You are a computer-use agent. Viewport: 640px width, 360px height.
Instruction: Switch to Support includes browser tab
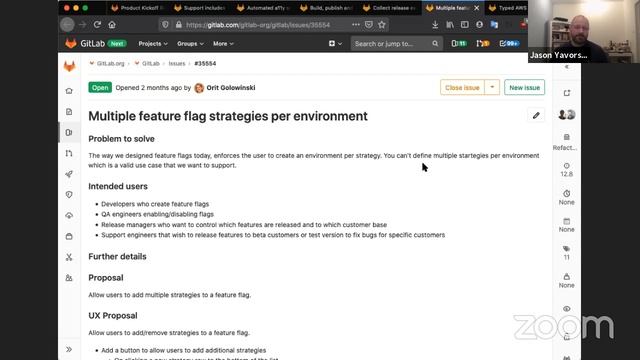pyautogui.click(x=200, y=8)
